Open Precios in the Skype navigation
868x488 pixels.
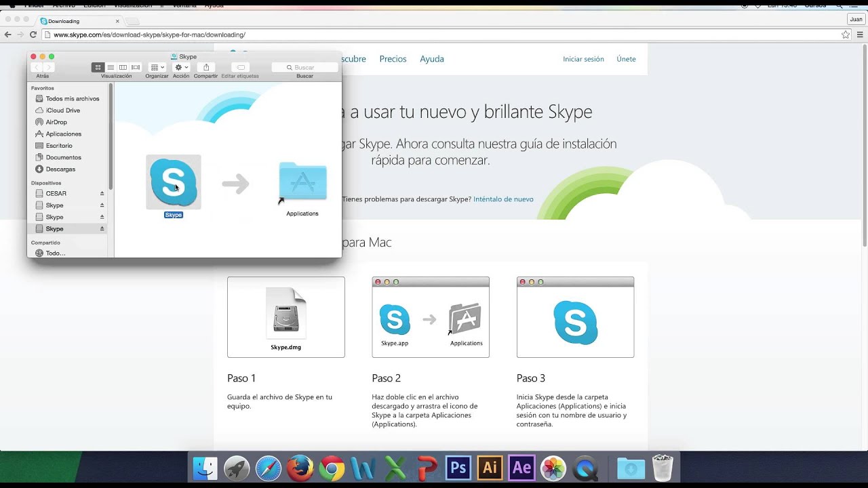393,59
